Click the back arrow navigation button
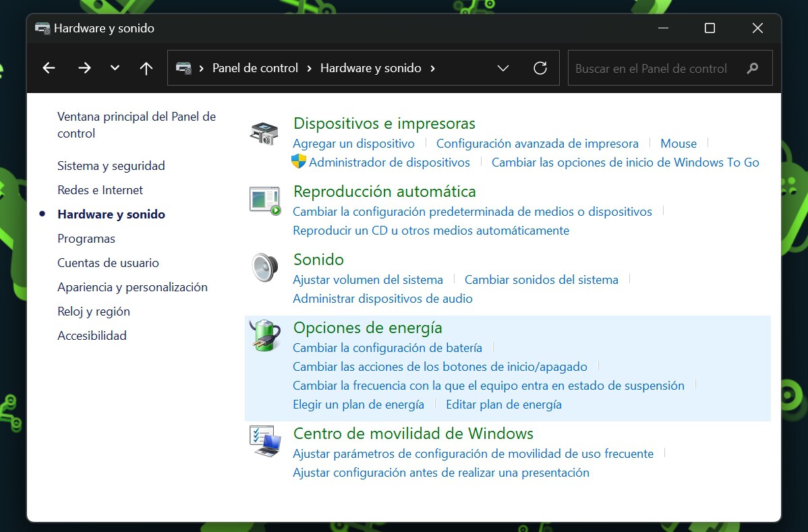 [x=49, y=68]
